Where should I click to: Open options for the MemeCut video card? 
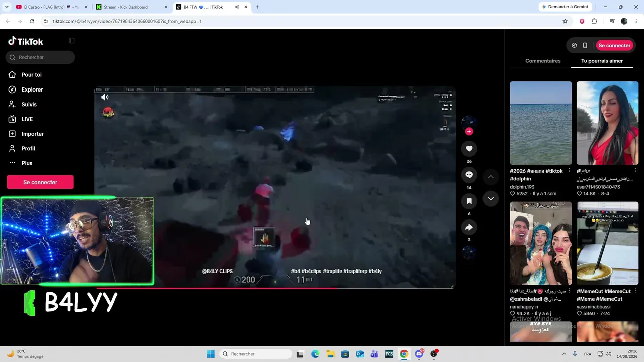pos(635,291)
